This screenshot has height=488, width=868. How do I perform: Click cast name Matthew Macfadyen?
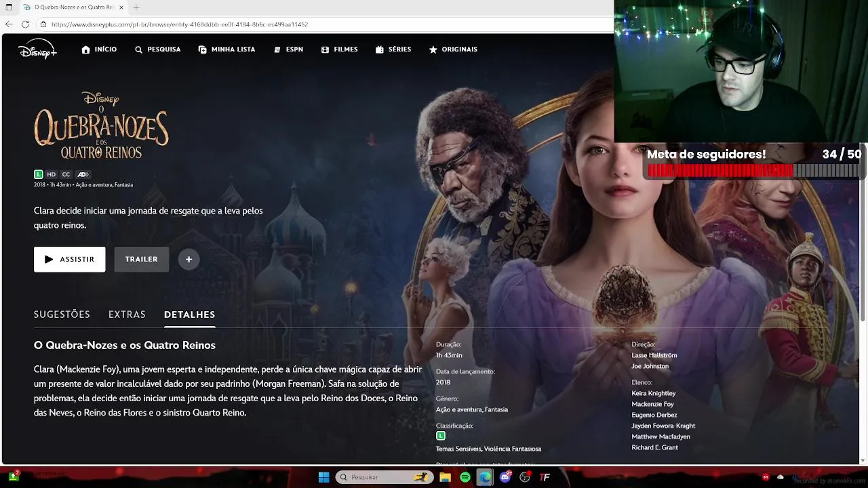tap(661, 436)
